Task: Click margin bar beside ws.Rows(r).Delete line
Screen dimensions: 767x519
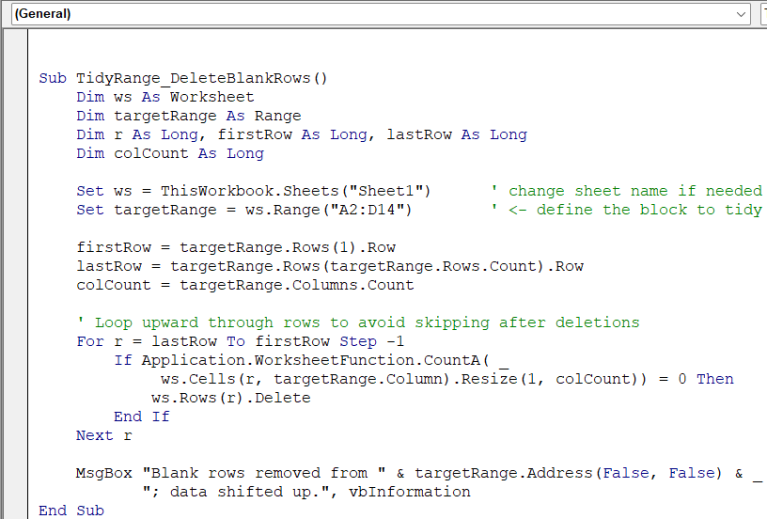Action: [15, 398]
